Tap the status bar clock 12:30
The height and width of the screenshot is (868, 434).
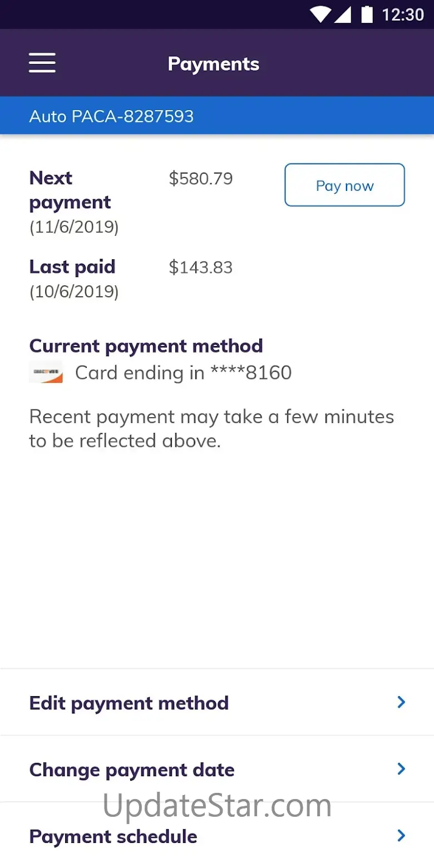(403, 14)
